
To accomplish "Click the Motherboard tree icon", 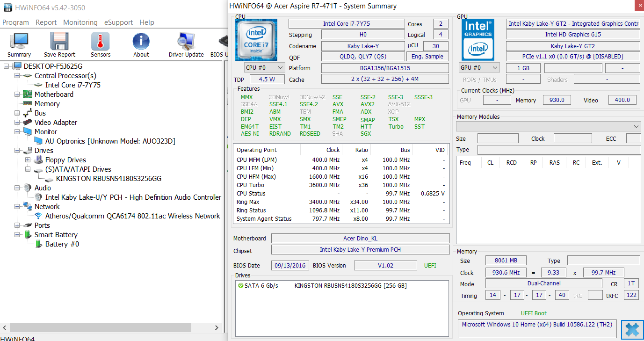I will point(28,94).
